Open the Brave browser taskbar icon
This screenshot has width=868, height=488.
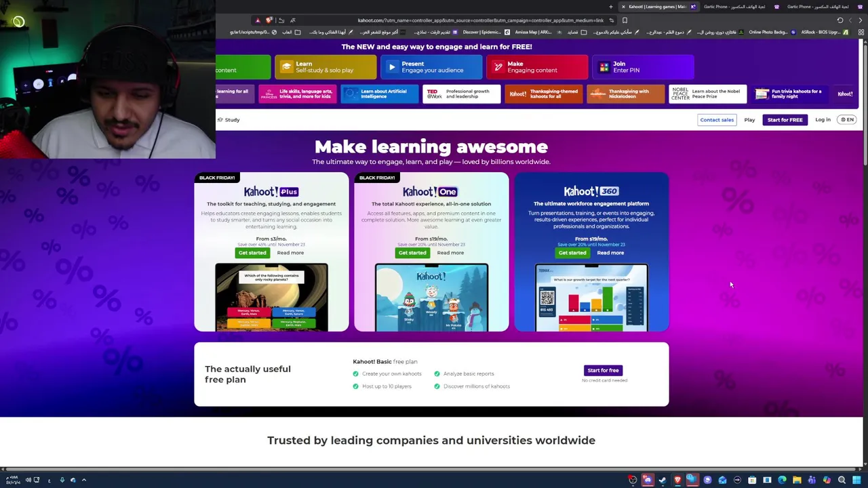coord(677,480)
